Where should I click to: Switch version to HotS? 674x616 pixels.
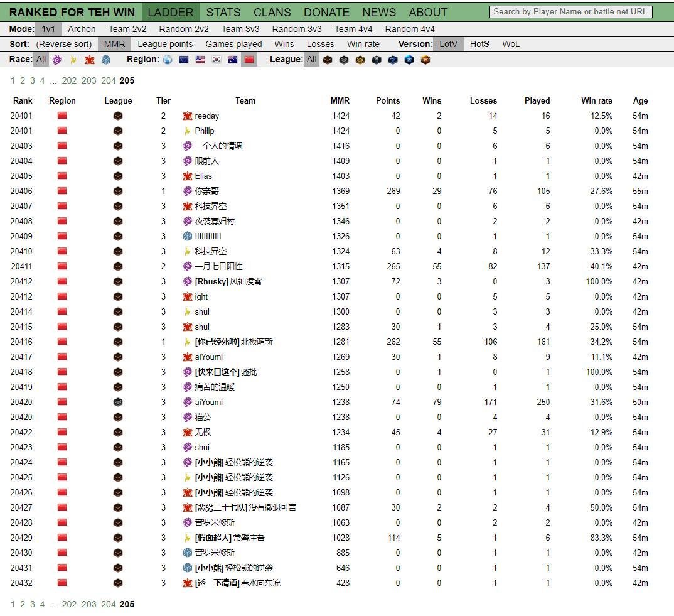pos(479,45)
